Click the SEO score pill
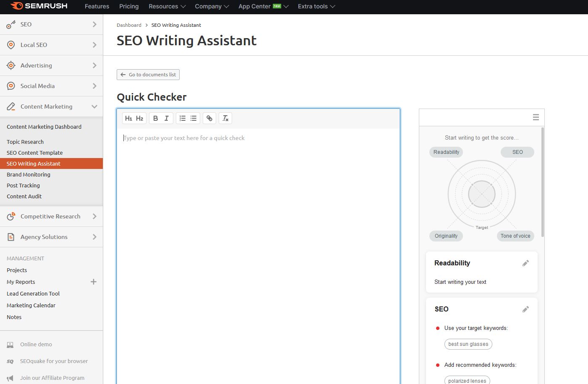 (x=517, y=152)
